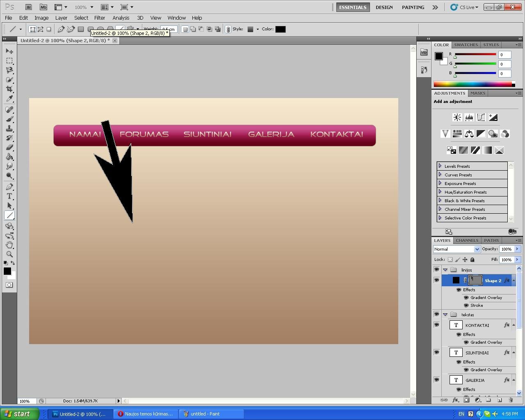Select the Crop tool
The width and height of the screenshot is (525, 420).
click(9, 89)
